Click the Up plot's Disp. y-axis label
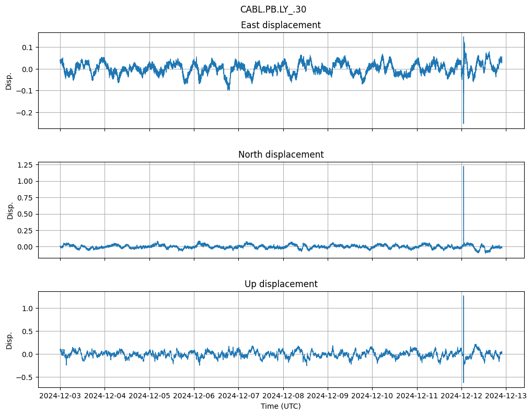 pyautogui.click(x=9, y=339)
